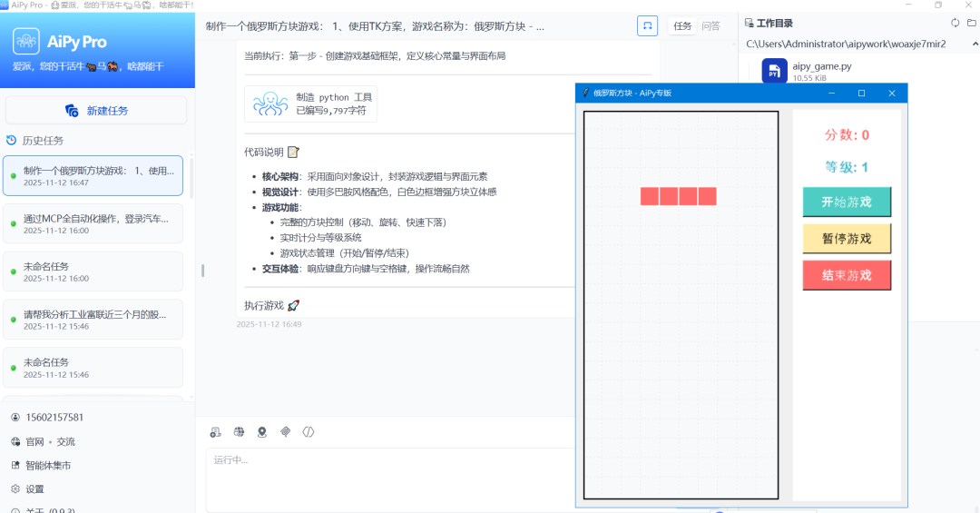Image resolution: width=980 pixels, height=513 pixels.
Task: Minimize the Tetris game window
Action: (x=831, y=94)
